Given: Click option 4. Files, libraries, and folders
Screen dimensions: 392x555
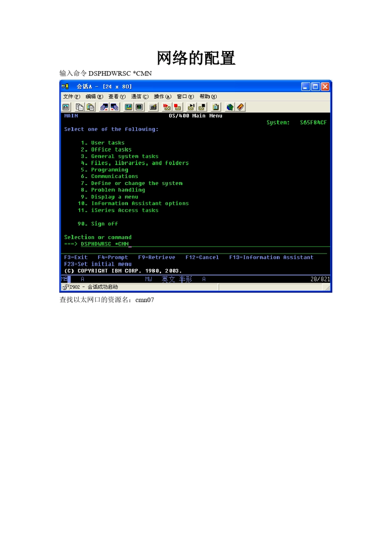Looking at the screenshot, I should tap(135, 163).
